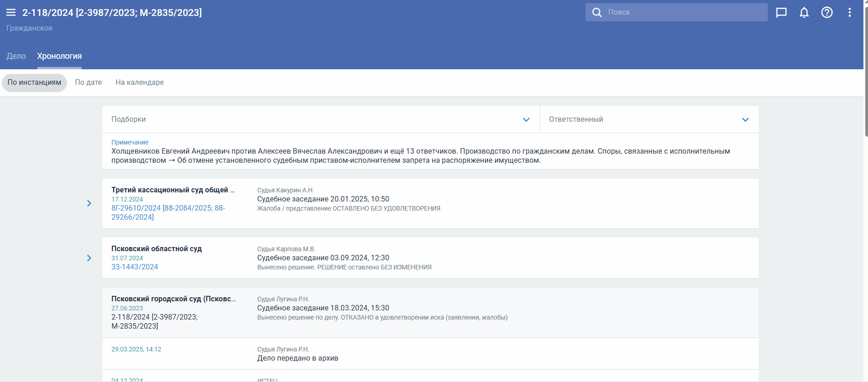Image resolution: width=868 pixels, height=382 pixels.
Task: Switch view to По дате
Action: 88,83
